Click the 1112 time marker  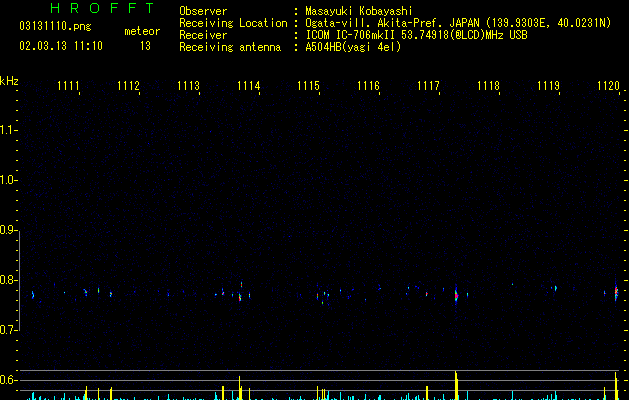128,86
